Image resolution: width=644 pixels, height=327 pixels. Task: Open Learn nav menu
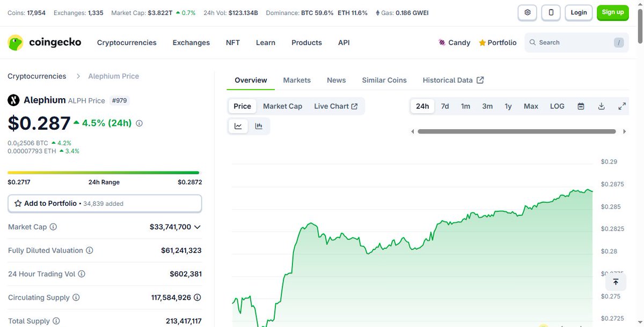coord(266,42)
